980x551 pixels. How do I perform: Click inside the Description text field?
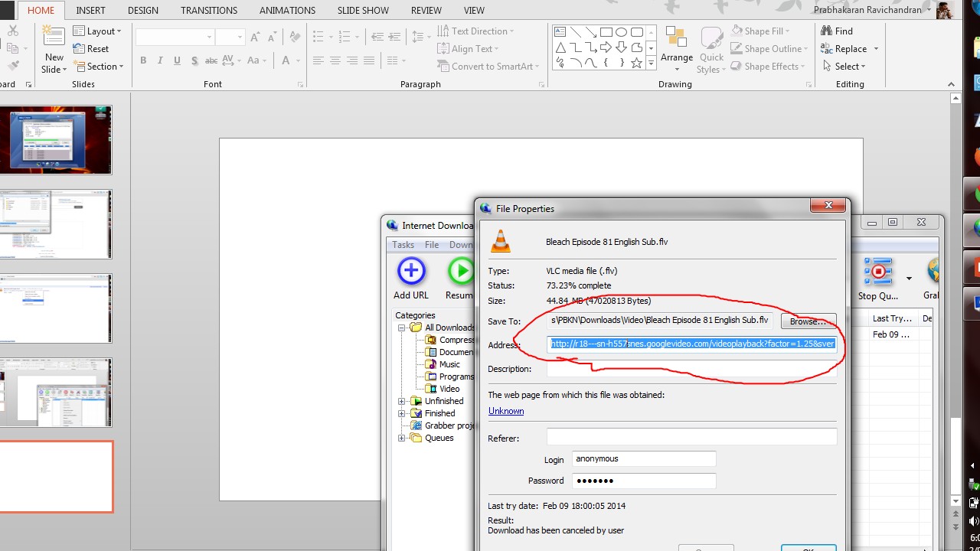point(691,369)
